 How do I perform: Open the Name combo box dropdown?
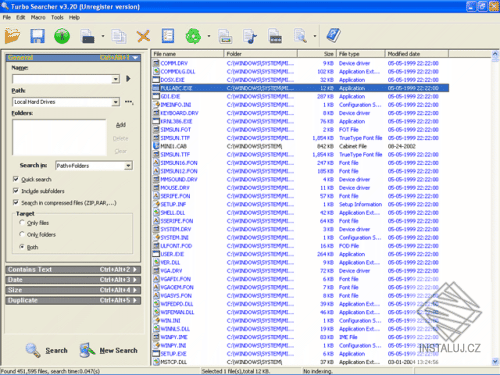(x=115, y=79)
